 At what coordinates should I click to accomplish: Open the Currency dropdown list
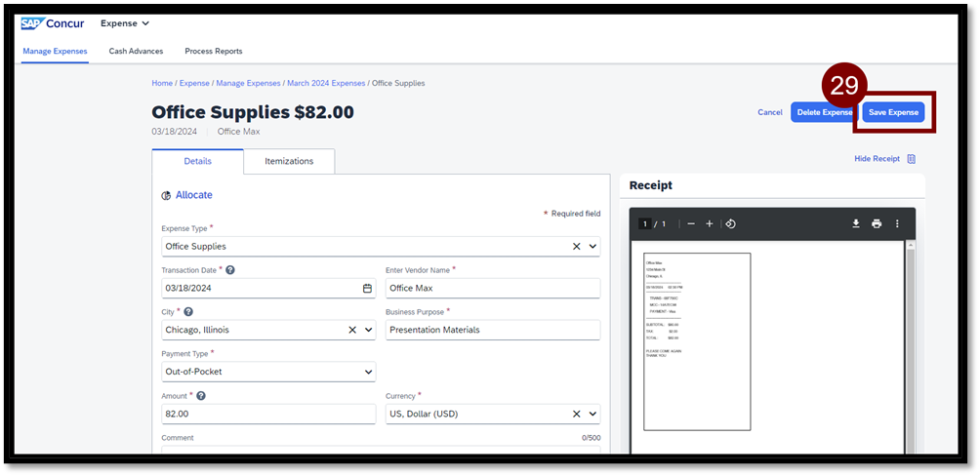pos(592,414)
